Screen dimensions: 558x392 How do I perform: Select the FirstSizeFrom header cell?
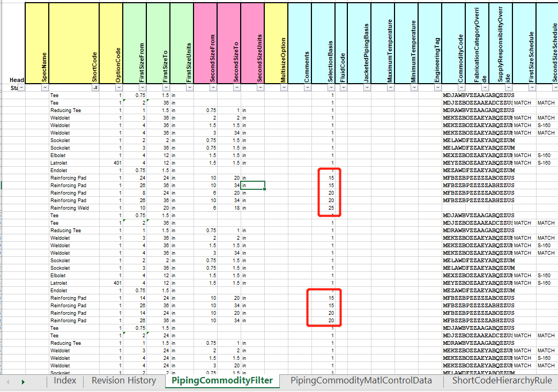pos(135,43)
